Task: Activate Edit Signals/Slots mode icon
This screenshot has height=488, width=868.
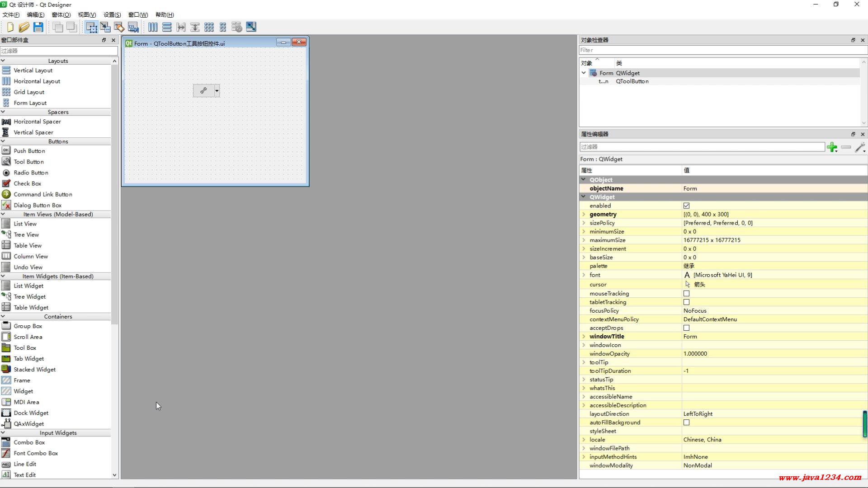Action: click(x=105, y=27)
